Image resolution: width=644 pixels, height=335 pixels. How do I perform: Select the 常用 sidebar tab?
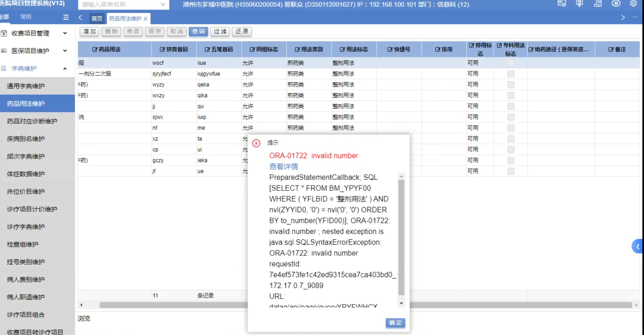click(26, 17)
